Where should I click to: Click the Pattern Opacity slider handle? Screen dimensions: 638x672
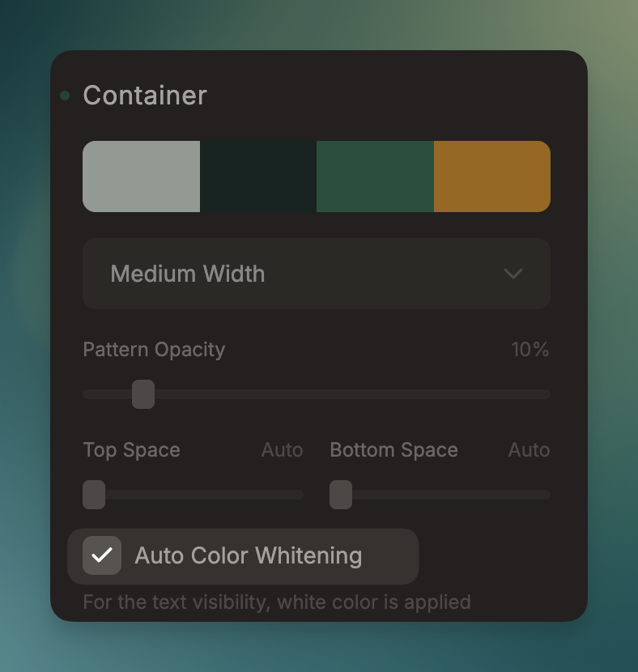[x=143, y=394]
